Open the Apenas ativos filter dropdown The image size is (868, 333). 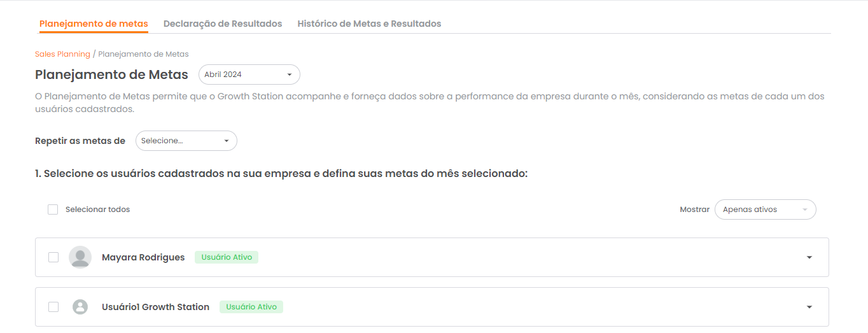tap(765, 209)
